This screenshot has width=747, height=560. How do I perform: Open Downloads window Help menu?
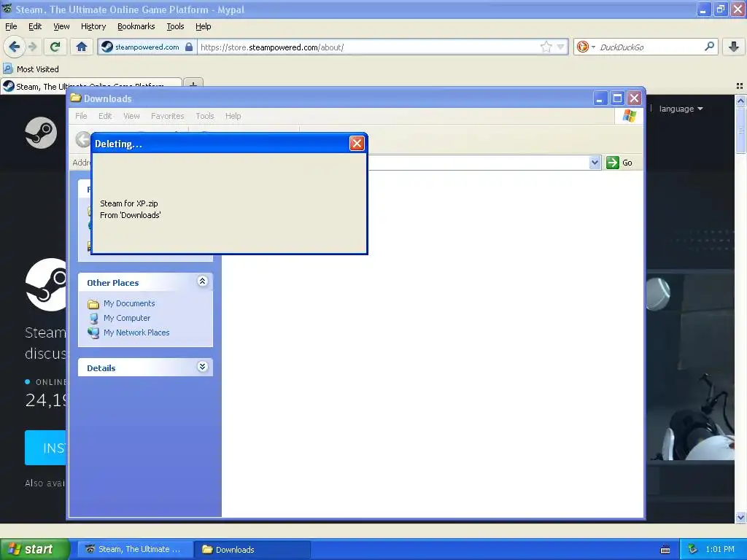(233, 116)
